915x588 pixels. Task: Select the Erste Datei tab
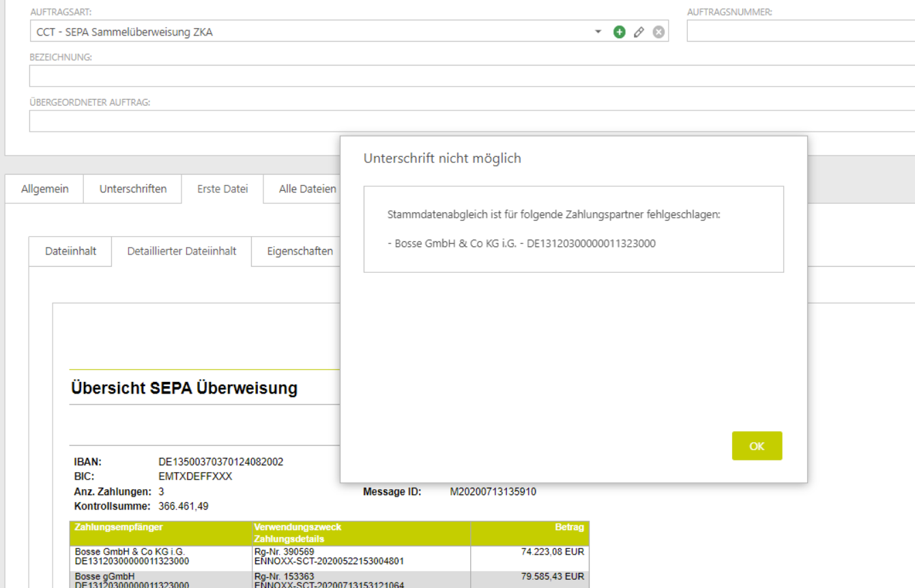[x=222, y=189]
